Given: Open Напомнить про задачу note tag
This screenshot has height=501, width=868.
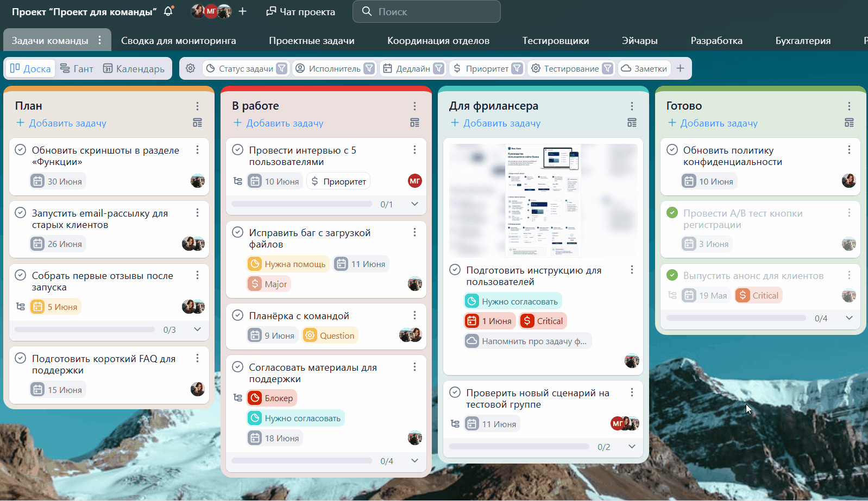Looking at the screenshot, I should (x=527, y=341).
